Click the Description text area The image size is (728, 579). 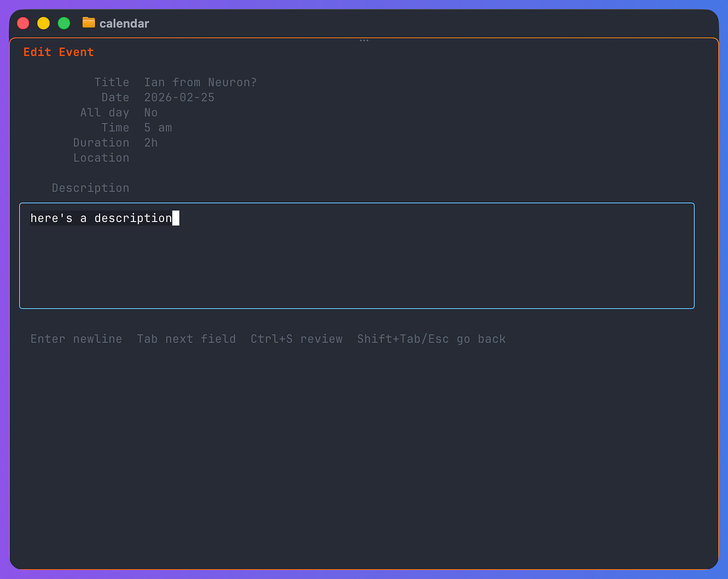(x=356, y=255)
